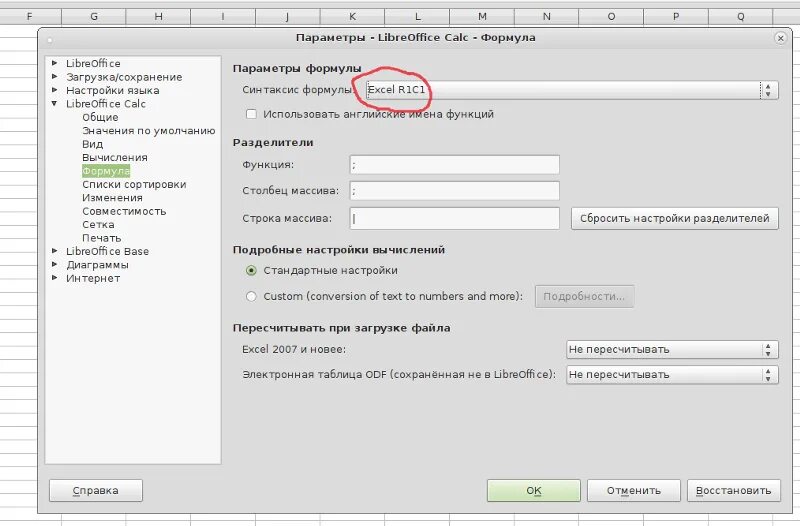Expand the Интернет tree node

pyautogui.click(x=55, y=278)
